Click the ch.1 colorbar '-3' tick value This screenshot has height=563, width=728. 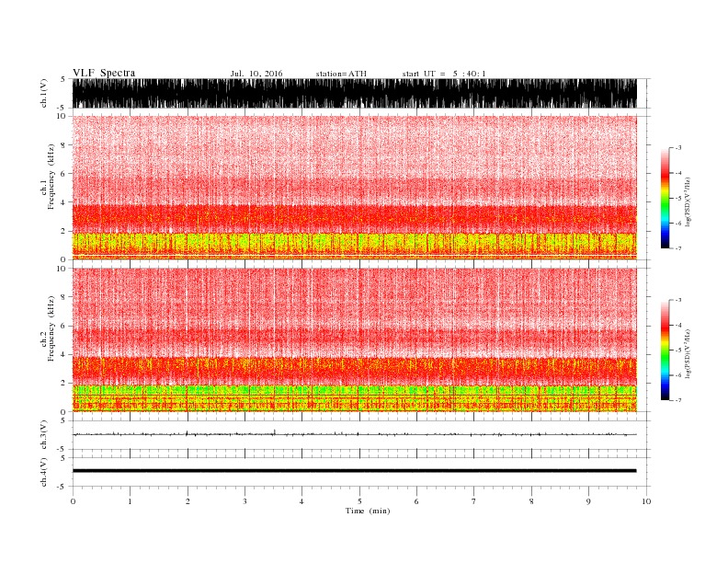point(677,148)
